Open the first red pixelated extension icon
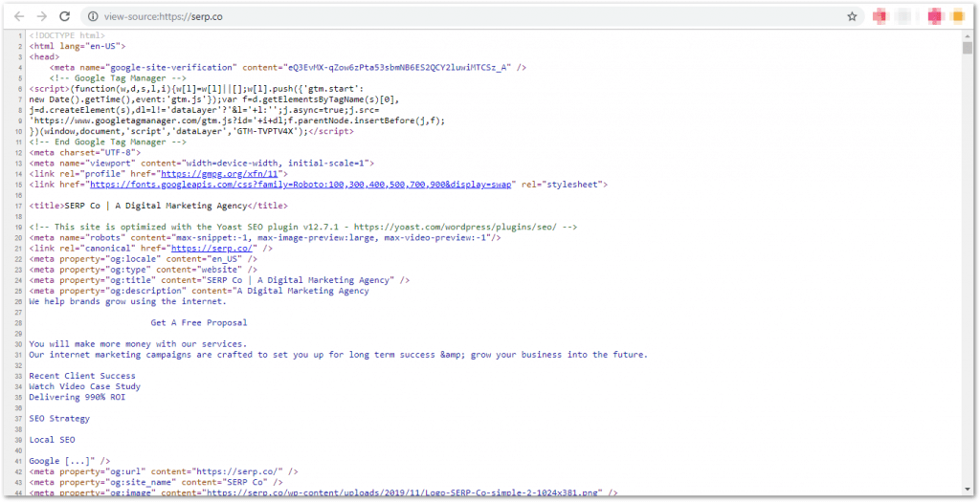This screenshot has height=502, width=980. click(x=880, y=16)
